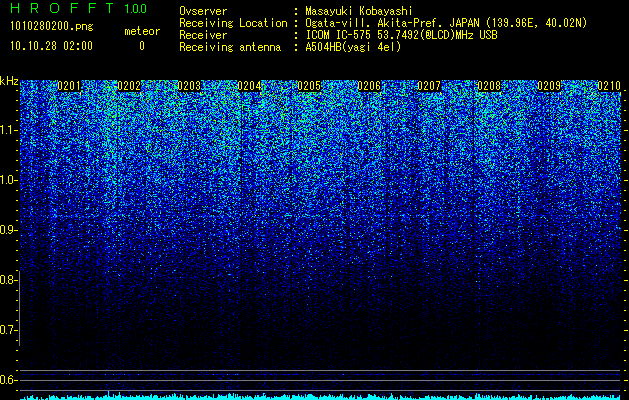Screen dimensions: 629x400
Task: Click the 'meteor' count label
Action: click(x=142, y=31)
